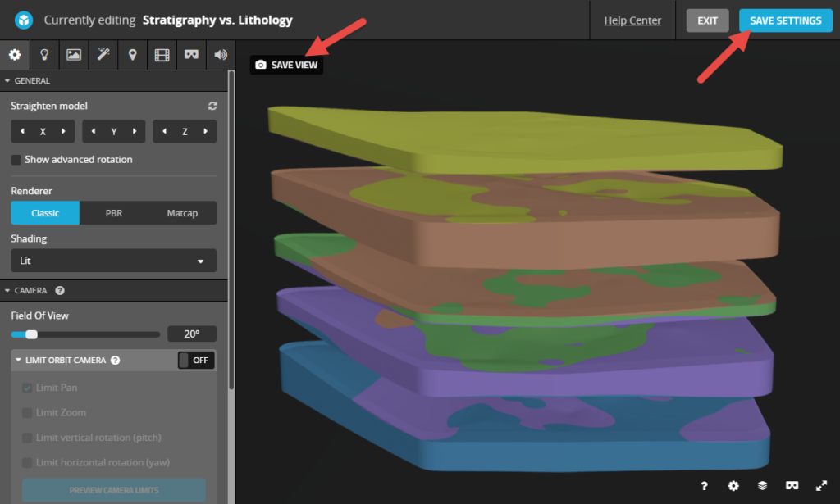Open the Limit Orbit Camera help icon
Image resolution: width=840 pixels, height=504 pixels.
click(115, 360)
